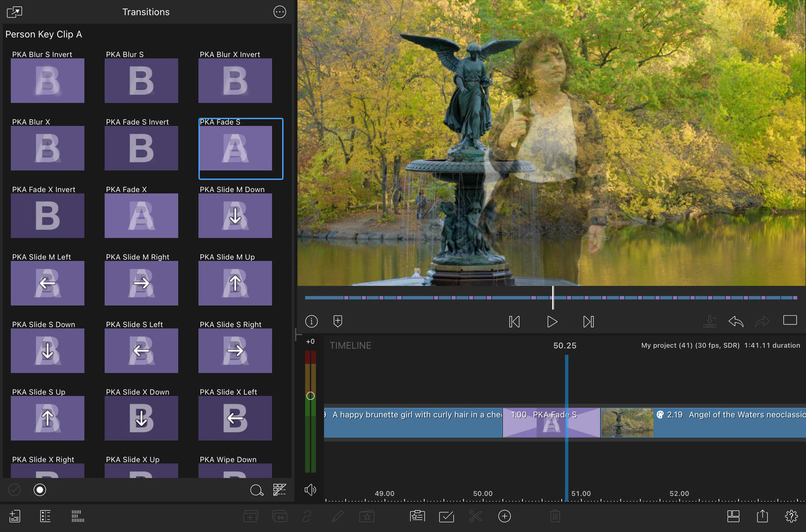Open project settings gear
The height and width of the screenshot is (532, 806).
pos(791,516)
